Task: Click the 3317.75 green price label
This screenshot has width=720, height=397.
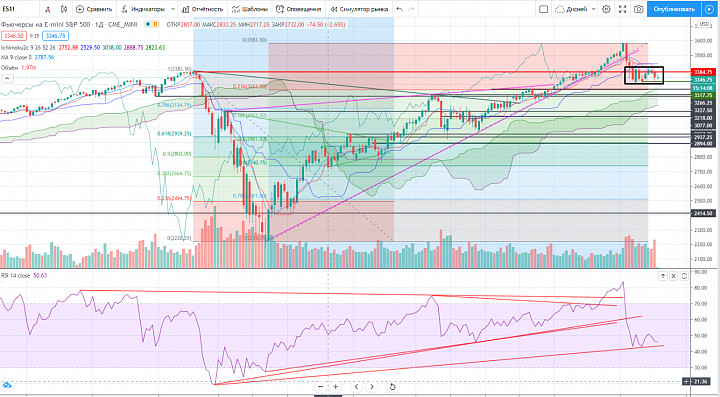Action: point(703,95)
